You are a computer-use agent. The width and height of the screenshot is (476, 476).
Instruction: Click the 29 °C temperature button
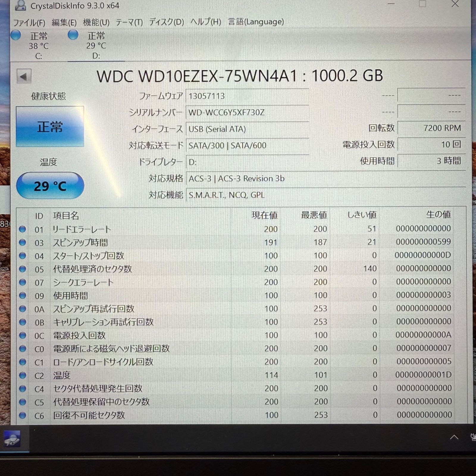click(x=50, y=186)
